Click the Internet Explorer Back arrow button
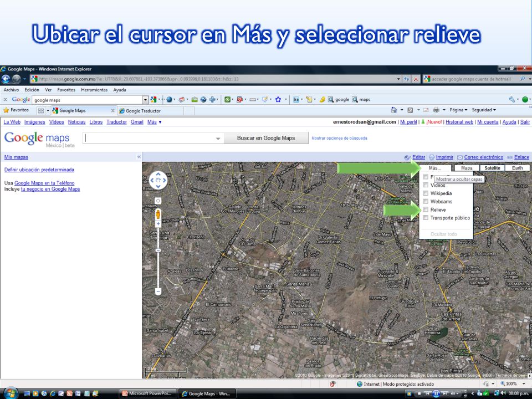The height and width of the screenshot is (399, 532). click(6, 79)
